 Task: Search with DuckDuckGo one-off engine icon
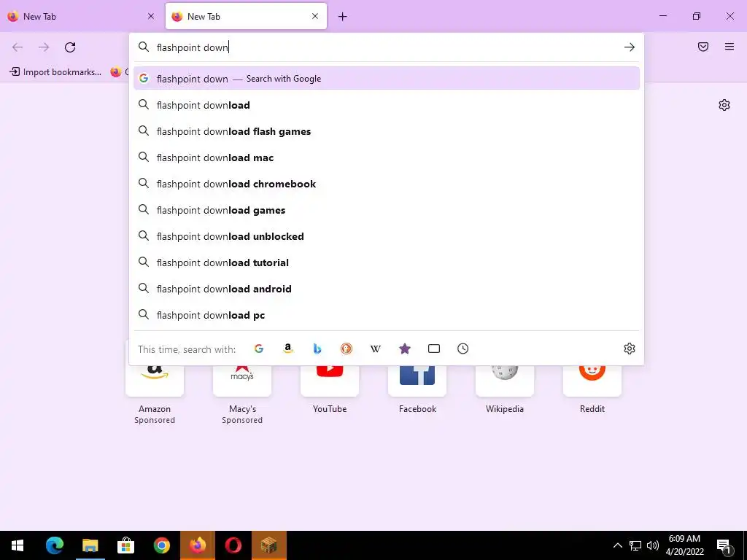point(347,349)
